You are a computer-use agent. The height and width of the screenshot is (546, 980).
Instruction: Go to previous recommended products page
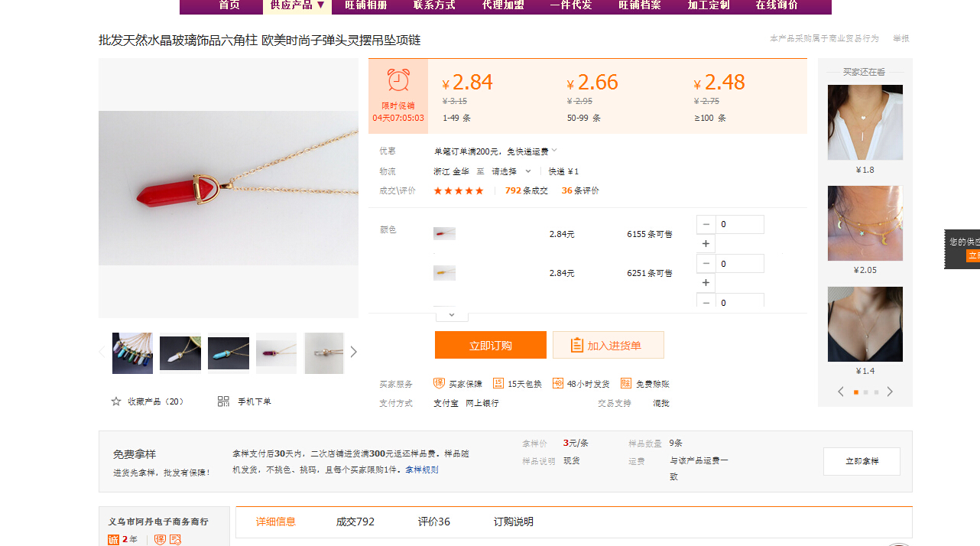point(841,392)
